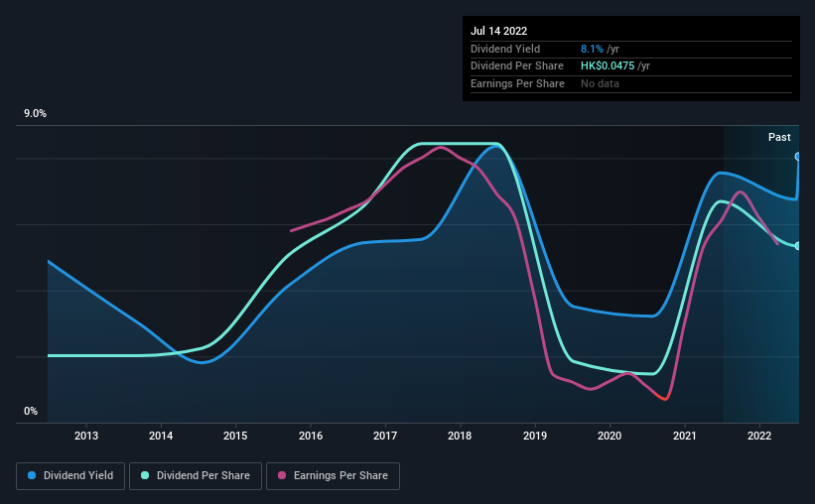
Task: Toggle the Earnings Per Share legend button
Action: [x=333, y=476]
